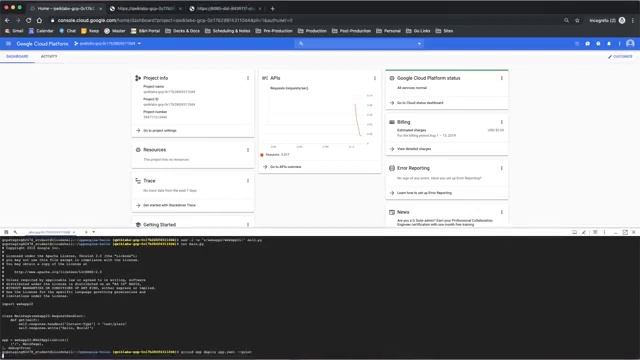Open Resources card options menu

coord(248,150)
